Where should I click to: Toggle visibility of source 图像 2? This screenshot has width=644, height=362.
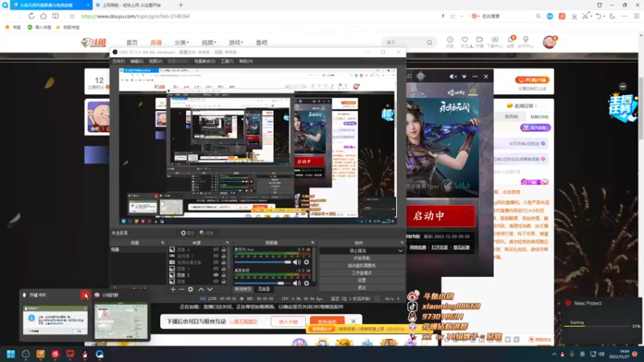coord(216,275)
